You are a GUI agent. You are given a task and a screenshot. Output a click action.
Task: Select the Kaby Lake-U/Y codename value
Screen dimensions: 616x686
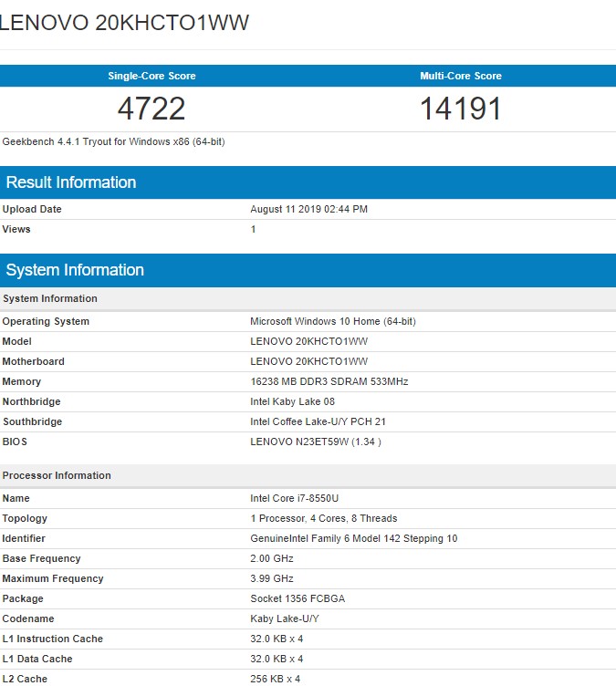pyautogui.click(x=285, y=619)
